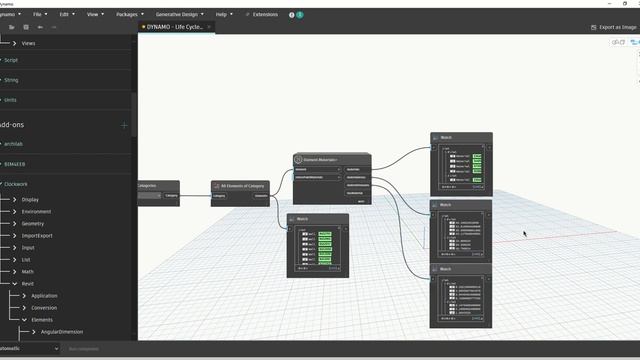
Task: Click the Elements output port
Action: tap(261, 196)
